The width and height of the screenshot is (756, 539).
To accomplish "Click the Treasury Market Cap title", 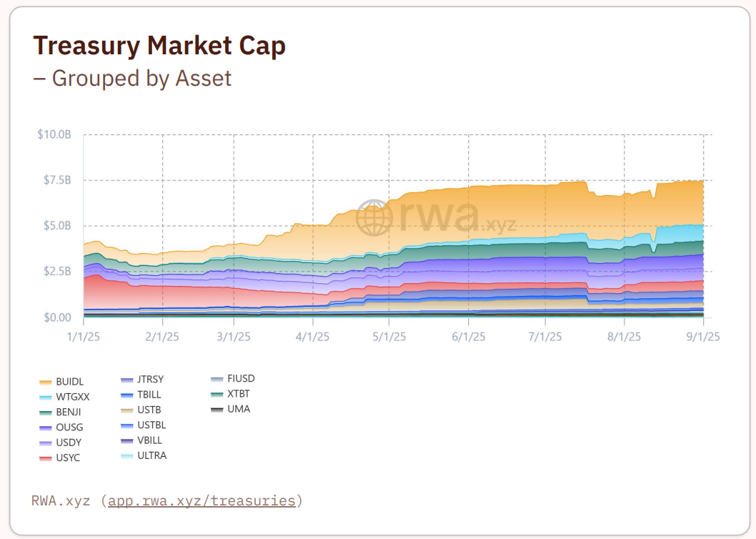I will pyautogui.click(x=159, y=45).
